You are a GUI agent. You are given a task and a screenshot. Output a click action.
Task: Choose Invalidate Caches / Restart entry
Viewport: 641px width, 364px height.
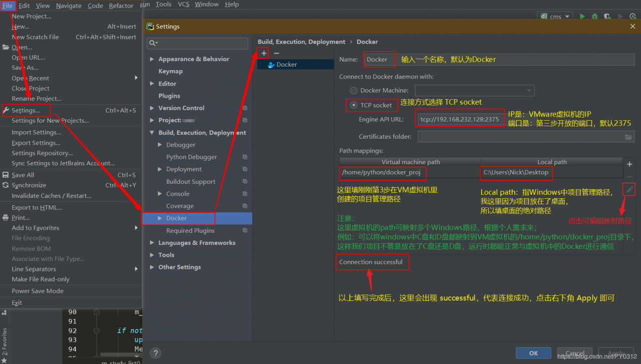pos(71,196)
